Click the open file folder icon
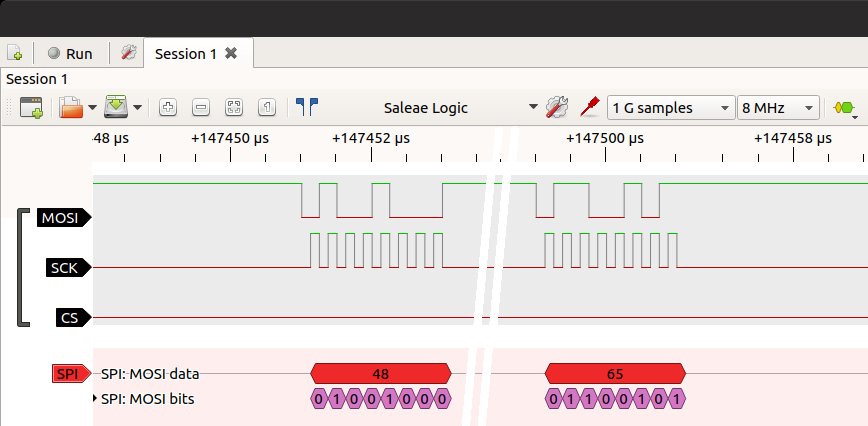 click(x=70, y=108)
